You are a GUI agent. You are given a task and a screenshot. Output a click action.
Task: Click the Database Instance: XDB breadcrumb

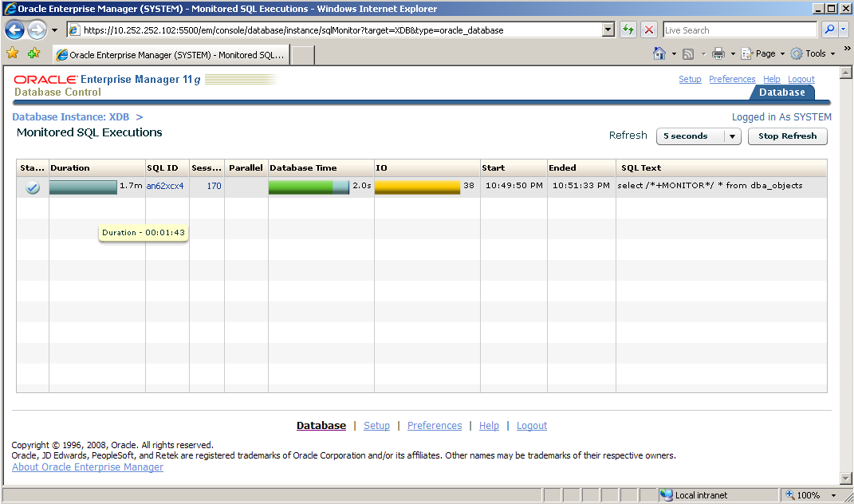tap(71, 116)
